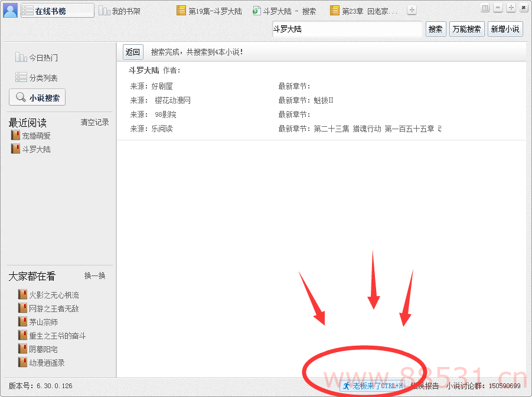Open 火影之无心枫流 book

coord(54,295)
